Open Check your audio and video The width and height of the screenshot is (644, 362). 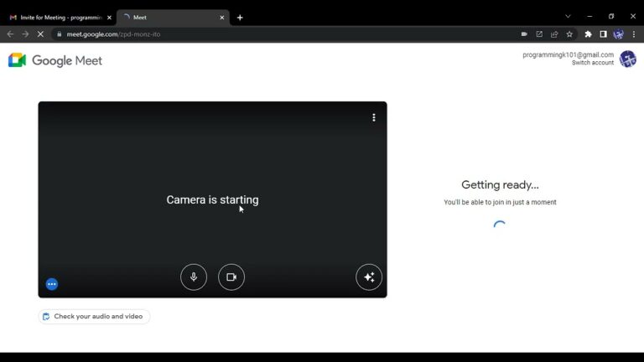(94, 317)
